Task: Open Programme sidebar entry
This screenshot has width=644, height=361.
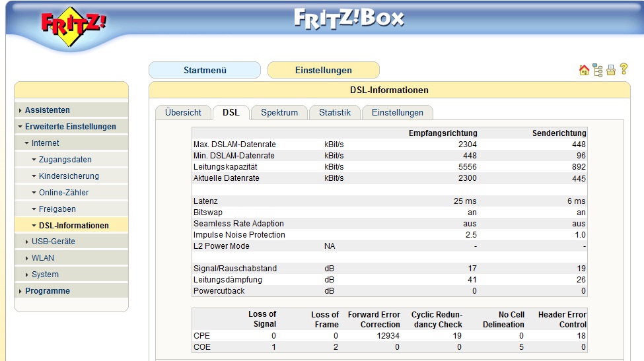Action: (x=48, y=290)
